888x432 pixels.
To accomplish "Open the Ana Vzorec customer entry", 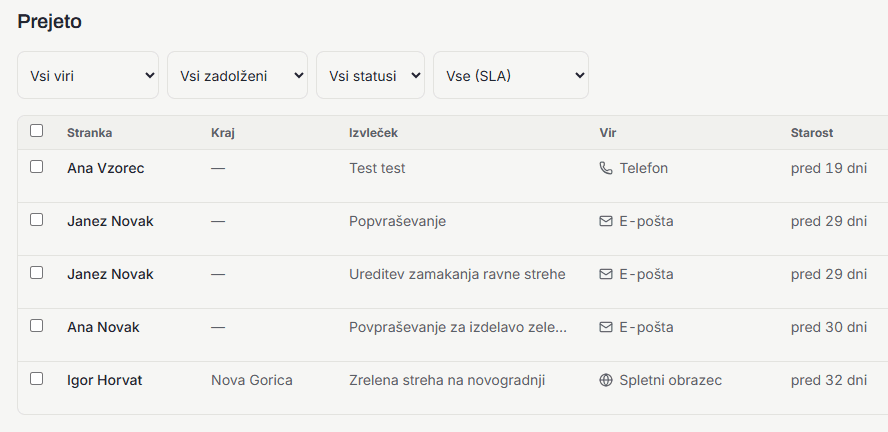I will pos(105,168).
